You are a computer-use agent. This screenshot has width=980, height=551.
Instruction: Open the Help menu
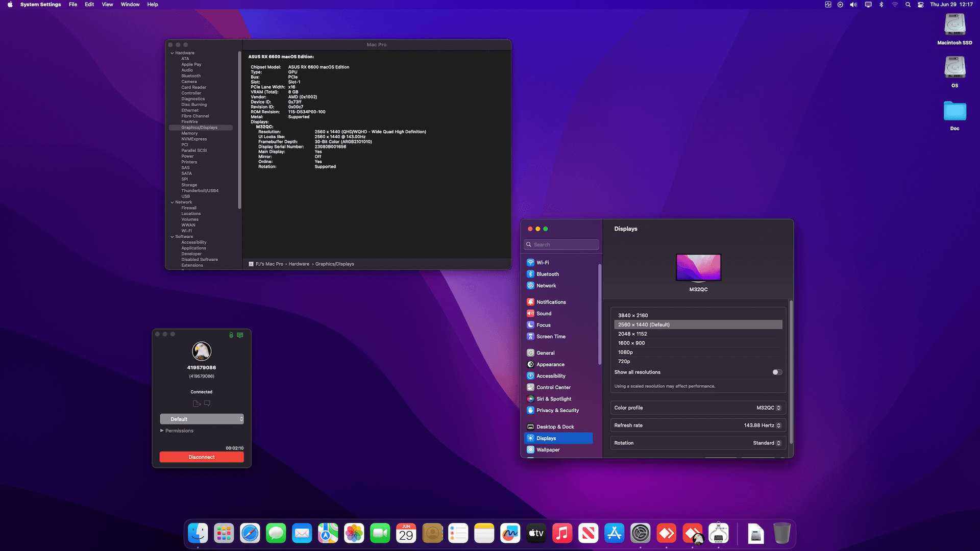click(153, 5)
